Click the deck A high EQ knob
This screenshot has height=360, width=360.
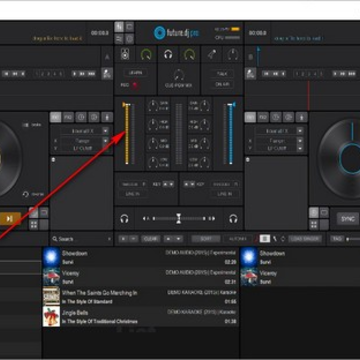[153, 125]
